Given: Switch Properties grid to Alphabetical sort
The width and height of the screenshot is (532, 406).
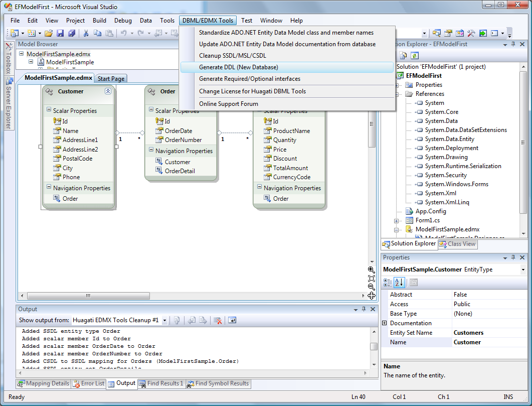Looking at the screenshot, I should pos(399,282).
